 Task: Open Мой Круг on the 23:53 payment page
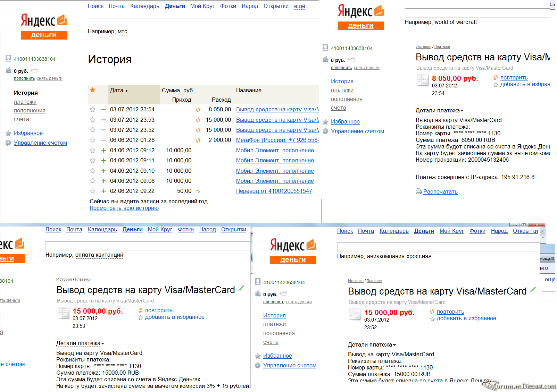tap(160, 230)
